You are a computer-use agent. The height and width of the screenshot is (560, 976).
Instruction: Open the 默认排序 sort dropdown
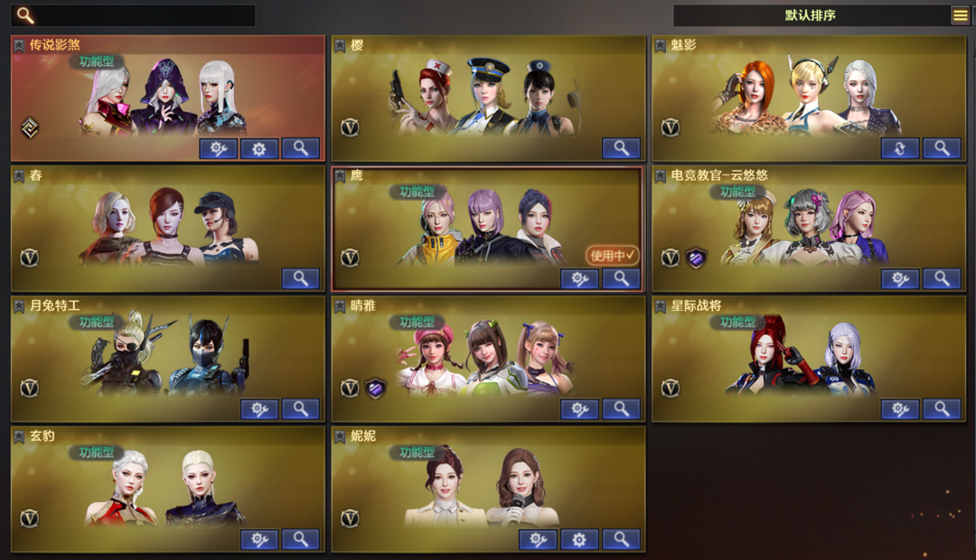pyautogui.click(x=811, y=15)
